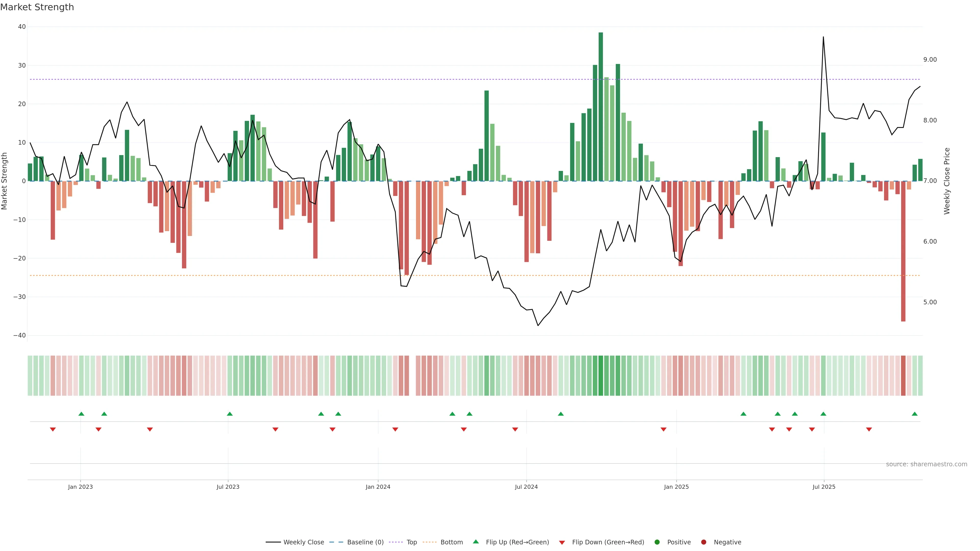Click the last green flip-up marker
This screenshot has width=980, height=551.
tap(915, 414)
